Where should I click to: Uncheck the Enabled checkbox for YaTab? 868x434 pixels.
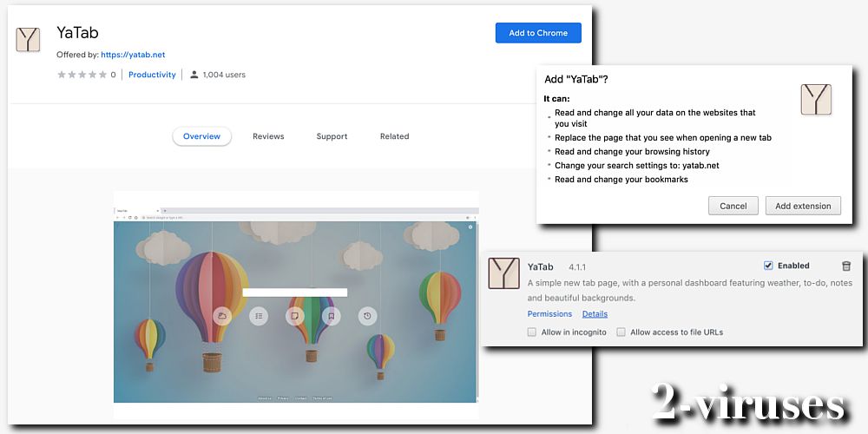point(768,266)
